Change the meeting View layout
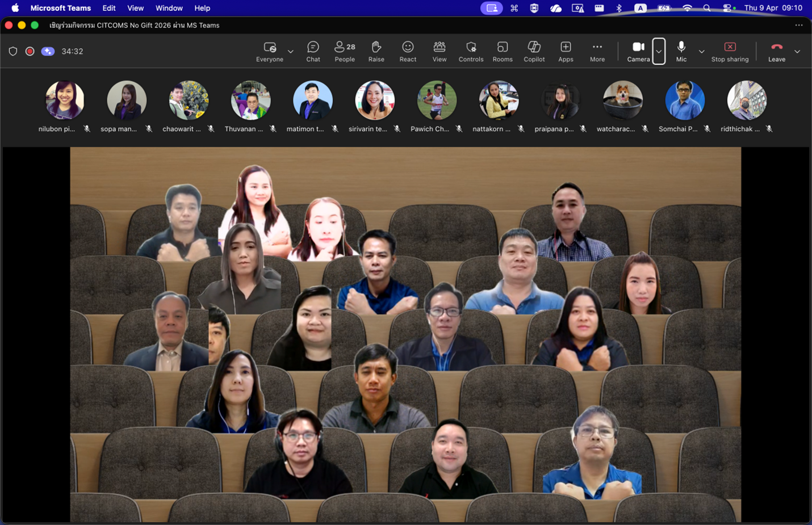 (440, 51)
